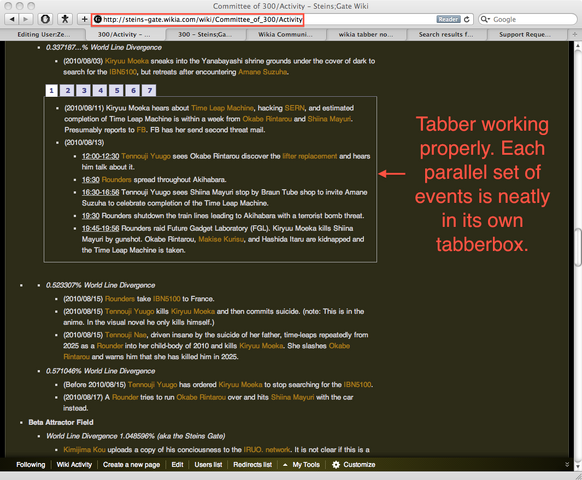Open the Tennouji Nae link
Screen dimensions: 582x480
[x=126, y=335]
